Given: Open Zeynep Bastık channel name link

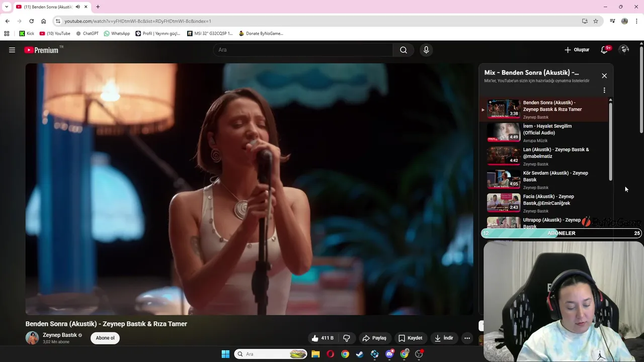Looking at the screenshot, I should (x=60, y=335).
